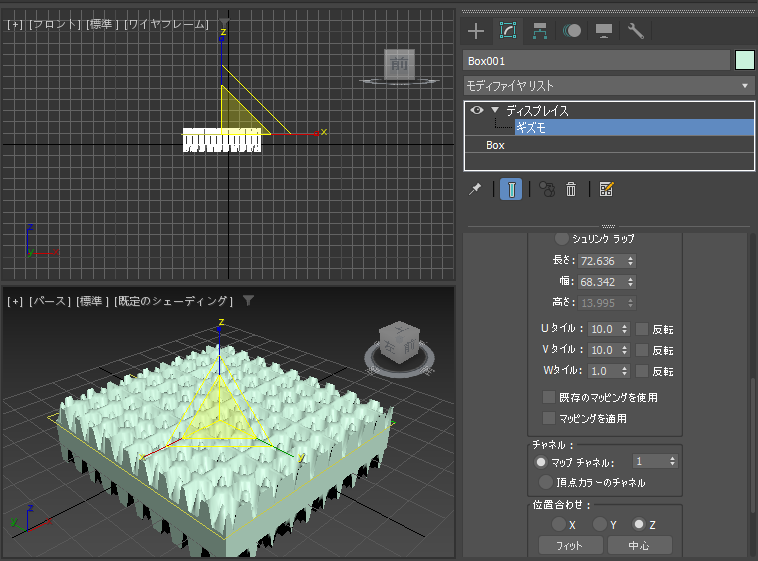
Task: Enable V タイル 反転 checkbox
Action: (642, 350)
